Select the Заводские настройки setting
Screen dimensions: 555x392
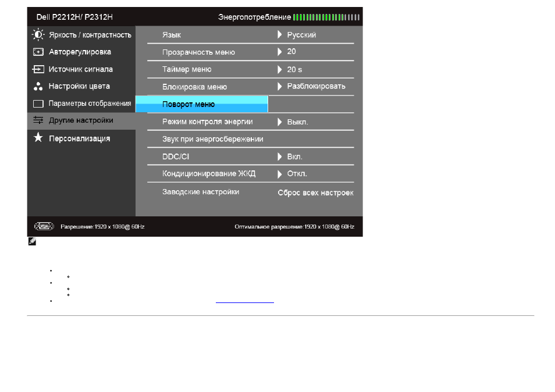tap(201, 192)
